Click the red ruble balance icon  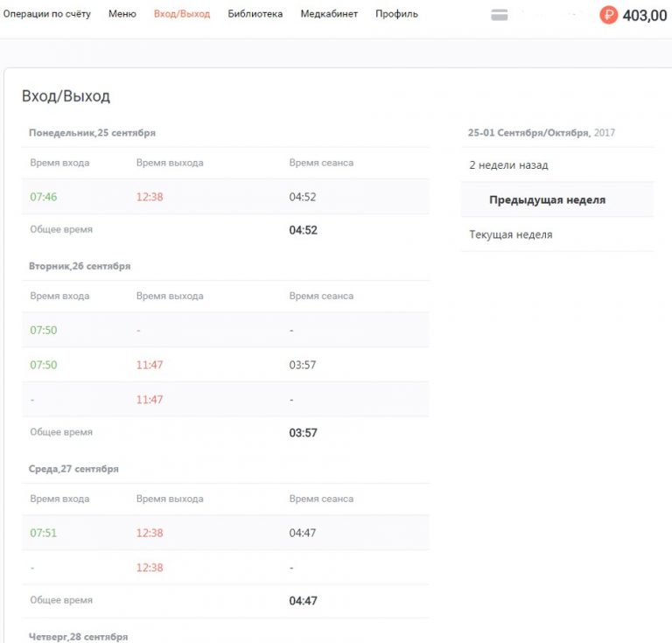(608, 15)
